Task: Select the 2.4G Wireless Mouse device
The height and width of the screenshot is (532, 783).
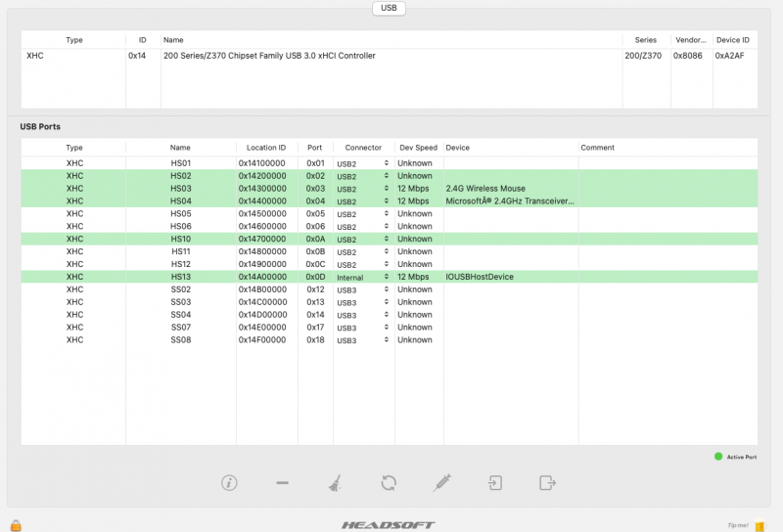Action: [x=485, y=188]
